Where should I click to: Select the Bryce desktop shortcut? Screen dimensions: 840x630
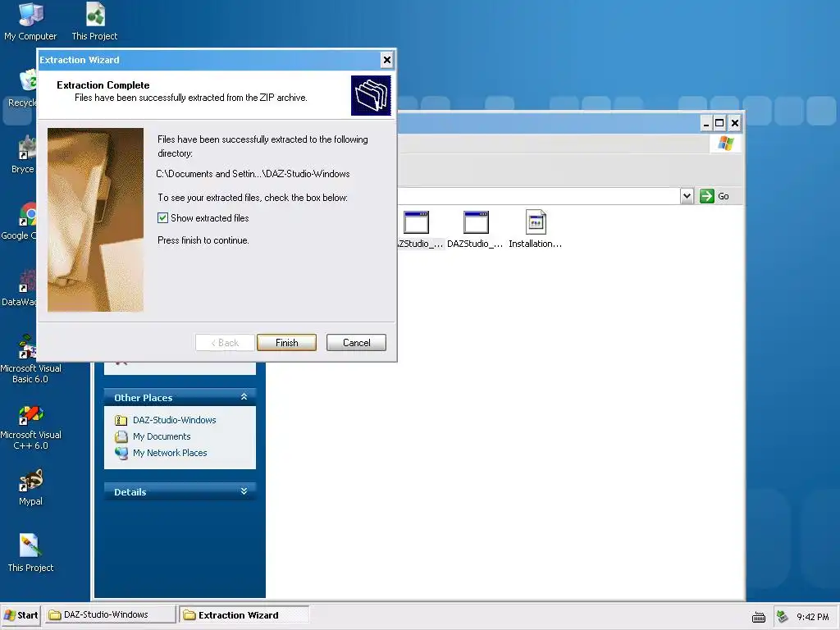coord(25,155)
